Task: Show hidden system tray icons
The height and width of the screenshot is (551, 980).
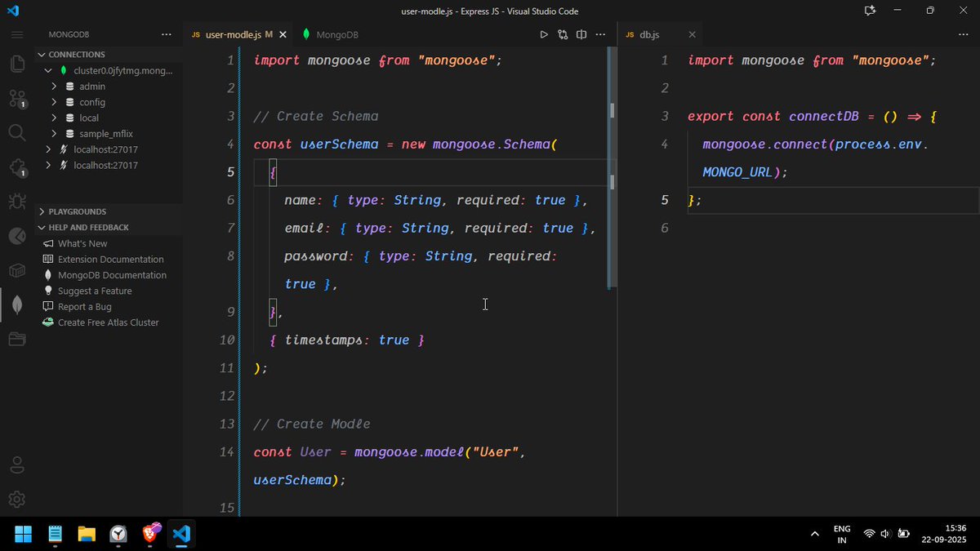Action: pyautogui.click(x=814, y=534)
